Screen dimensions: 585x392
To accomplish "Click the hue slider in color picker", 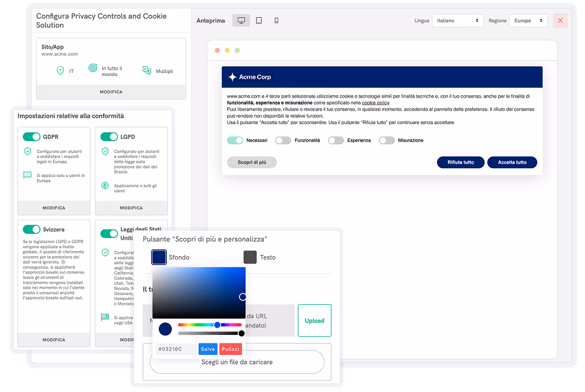I will (209, 325).
